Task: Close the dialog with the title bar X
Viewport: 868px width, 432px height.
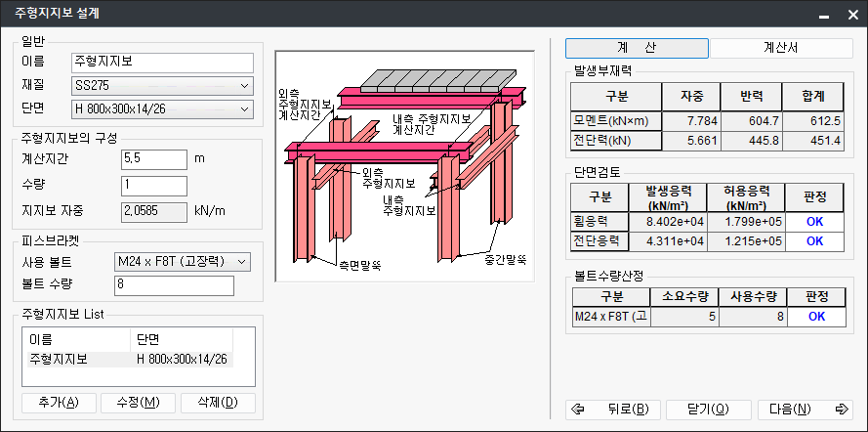Action: coord(850,14)
